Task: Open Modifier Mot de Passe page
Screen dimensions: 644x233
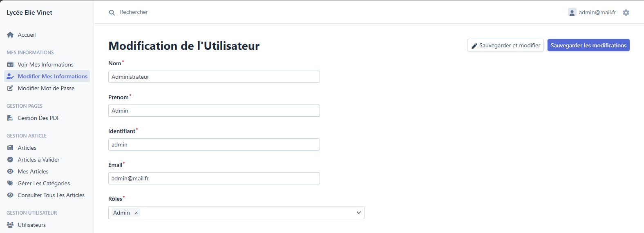Action: [46, 88]
